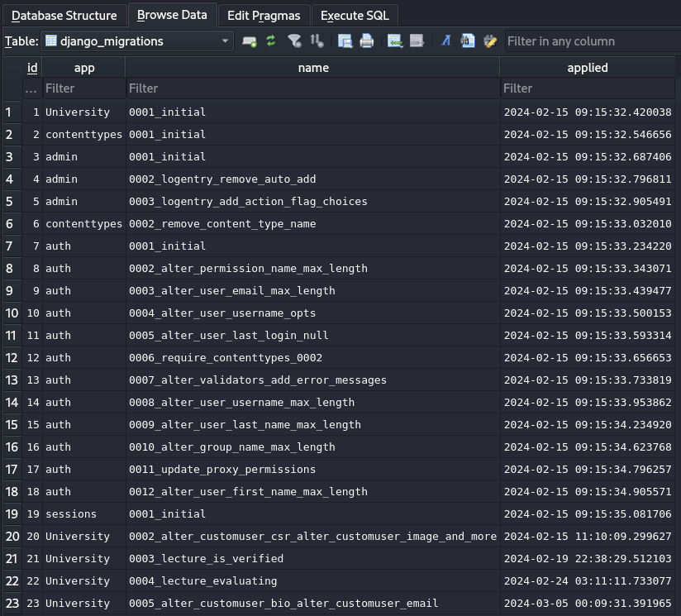This screenshot has height=616, width=681.
Task: Clear all filters using the funnel icon
Action: click(294, 41)
